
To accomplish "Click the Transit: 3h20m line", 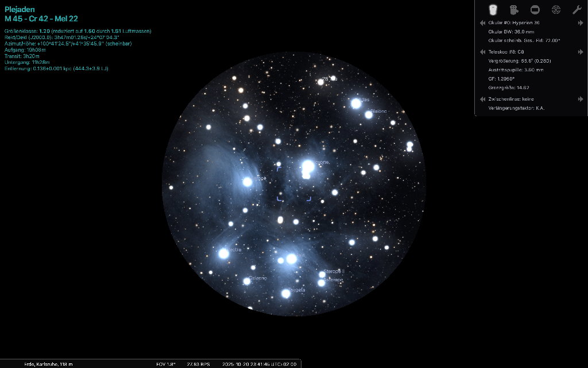I will [x=22, y=56].
